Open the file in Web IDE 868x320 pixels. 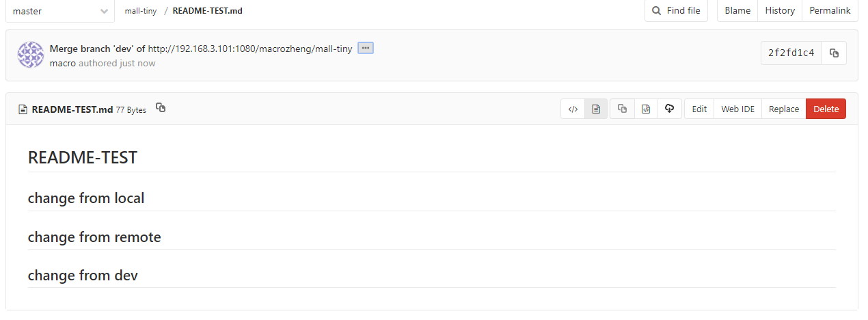tap(738, 109)
